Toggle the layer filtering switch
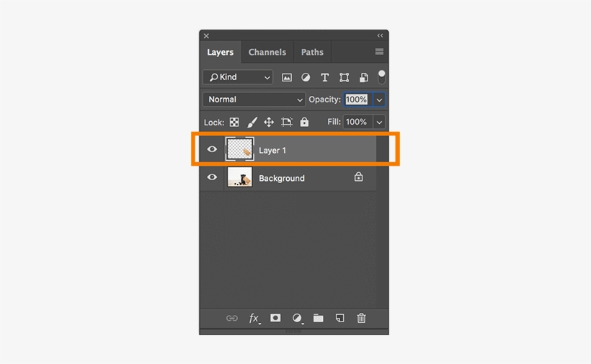 tap(381, 76)
